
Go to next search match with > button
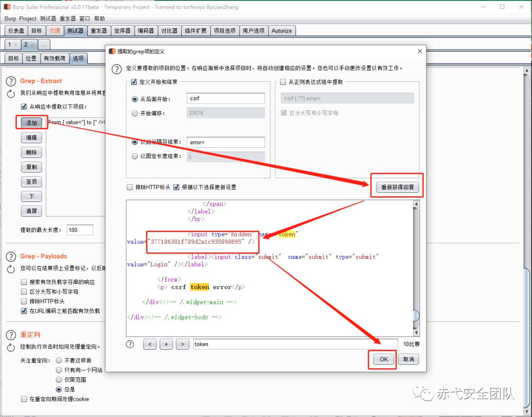(183, 344)
